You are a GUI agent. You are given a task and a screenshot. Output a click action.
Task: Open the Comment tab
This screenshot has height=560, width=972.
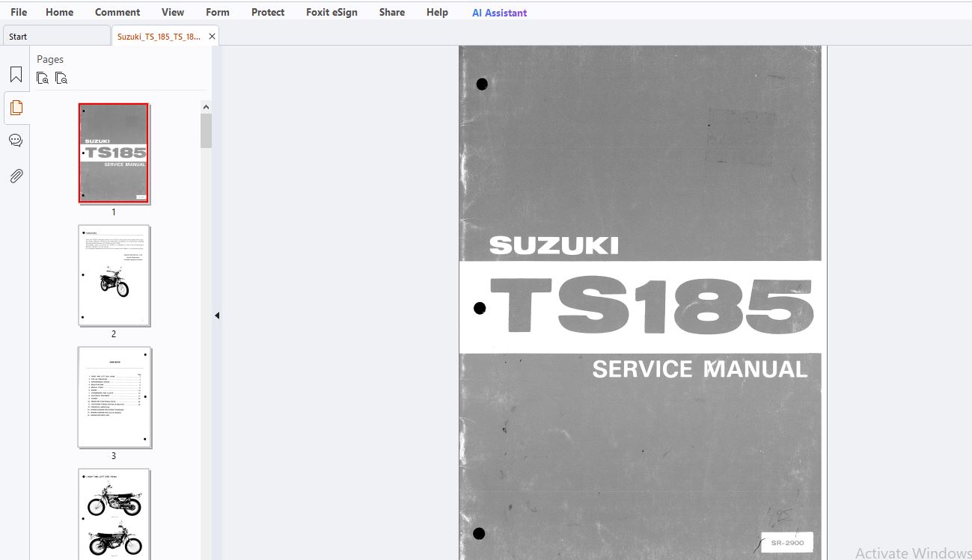click(117, 12)
